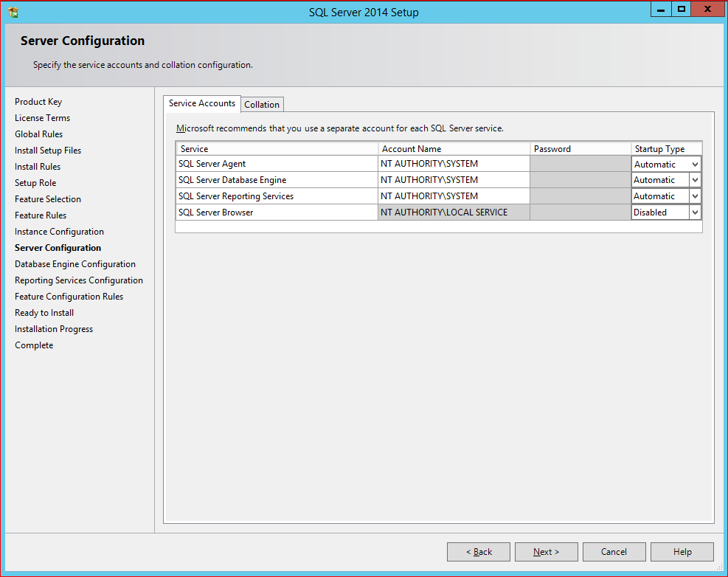Select Reporting Services Configuration in sidebar
This screenshot has height=577, width=728.
[79, 280]
